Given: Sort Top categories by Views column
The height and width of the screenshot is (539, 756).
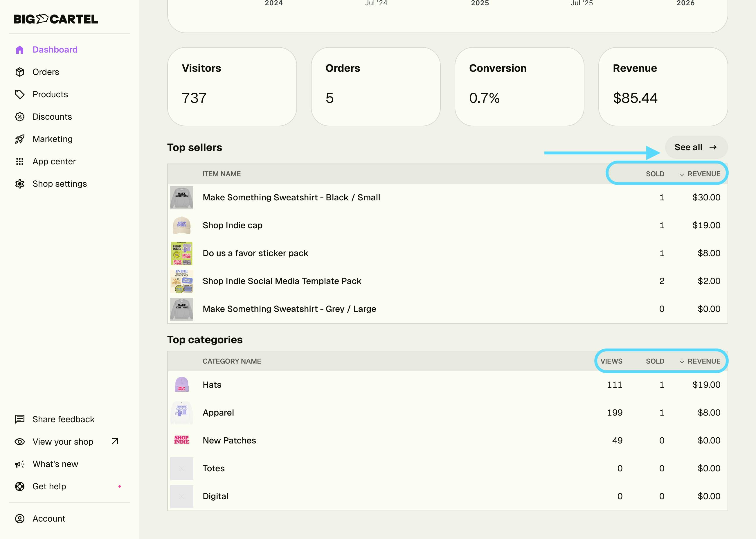Looking at the screenshot, I should (x=611, y=361).
